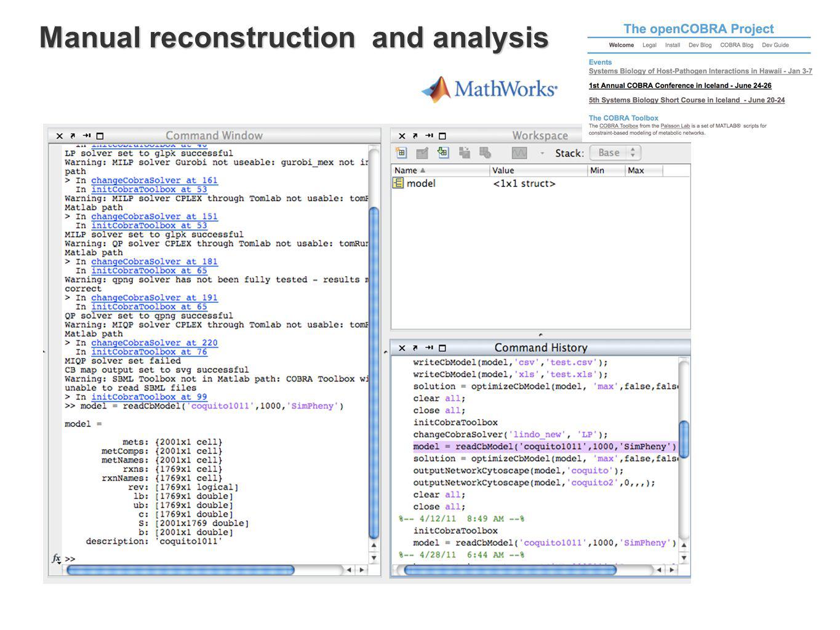The image size is (840, 630).
Task: Follow the COBRA Toolbox inline link
Action: click(x=618, y=126)
